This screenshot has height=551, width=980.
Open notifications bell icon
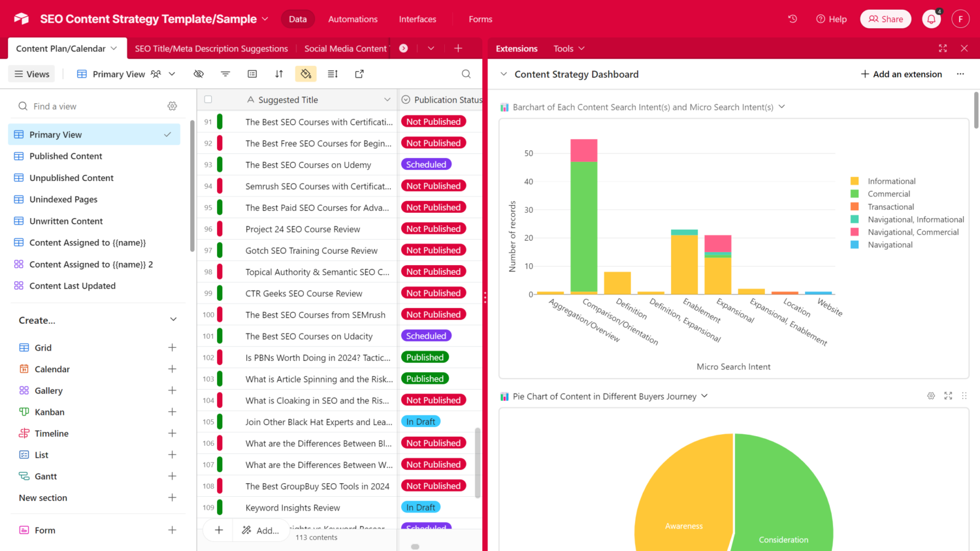[x=931, y=19]
